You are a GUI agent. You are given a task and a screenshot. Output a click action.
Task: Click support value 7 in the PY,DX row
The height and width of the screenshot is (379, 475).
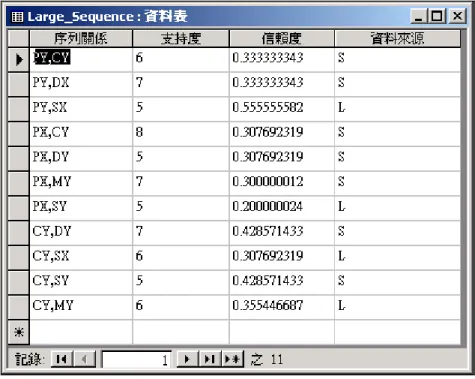point(181,84)
